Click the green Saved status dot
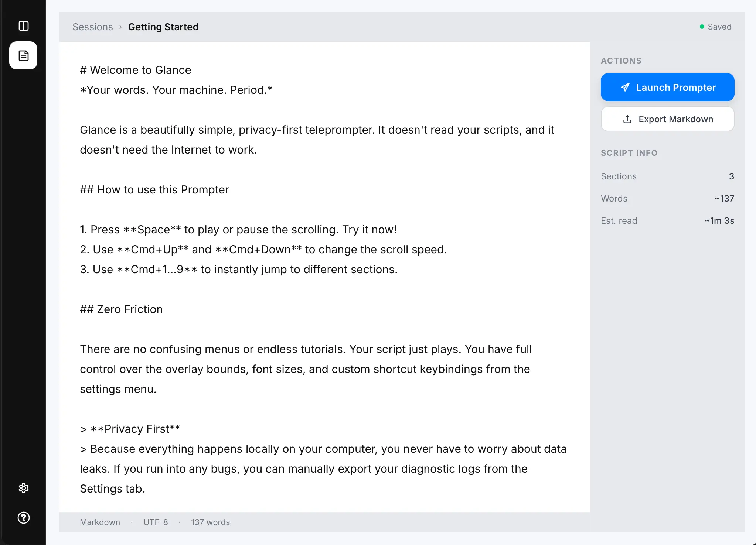Image resolution: width=756 pixels, height=545 pixels. pos(701,26)
